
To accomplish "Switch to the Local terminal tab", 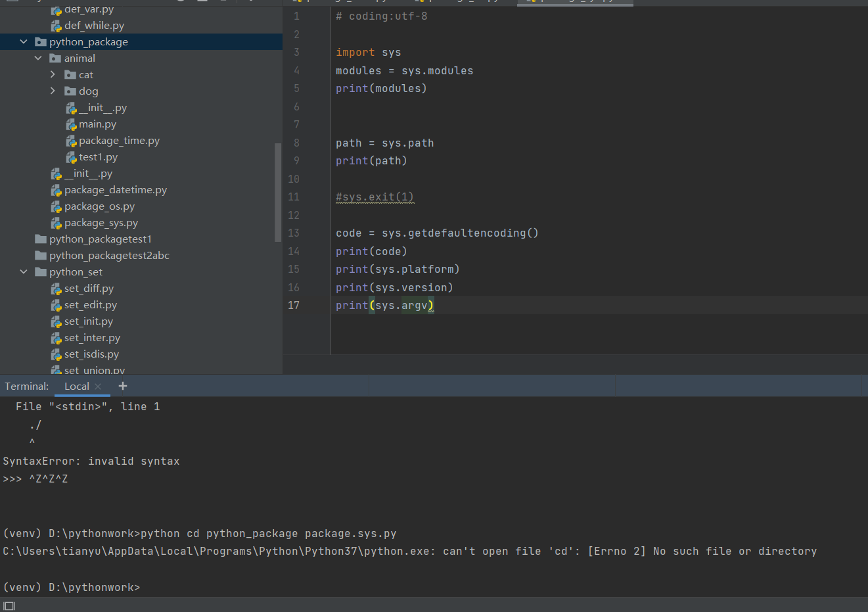I will click(76, 387).
